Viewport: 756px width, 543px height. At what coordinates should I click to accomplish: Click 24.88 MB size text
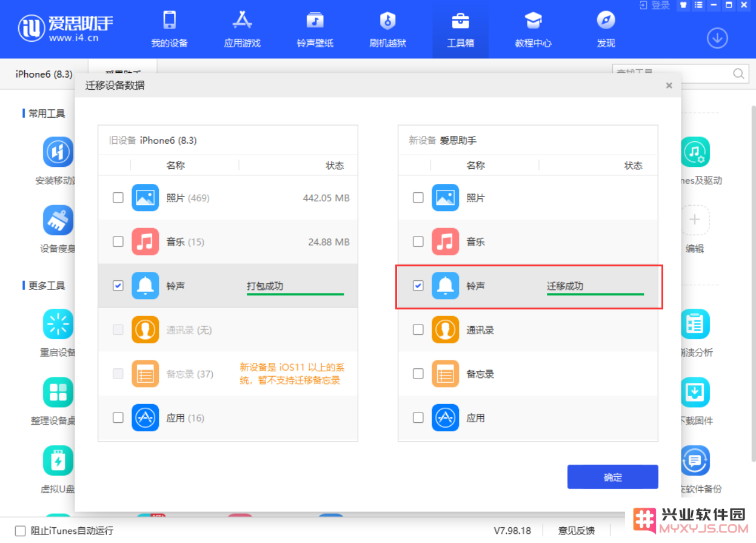coord(329,241)
